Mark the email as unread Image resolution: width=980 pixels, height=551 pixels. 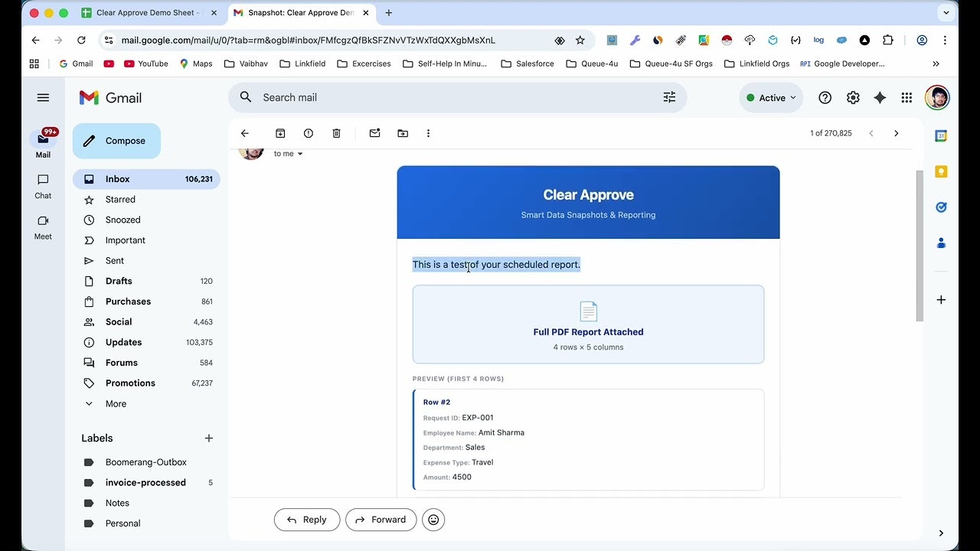pyautogui.click(x=374, y=133)
